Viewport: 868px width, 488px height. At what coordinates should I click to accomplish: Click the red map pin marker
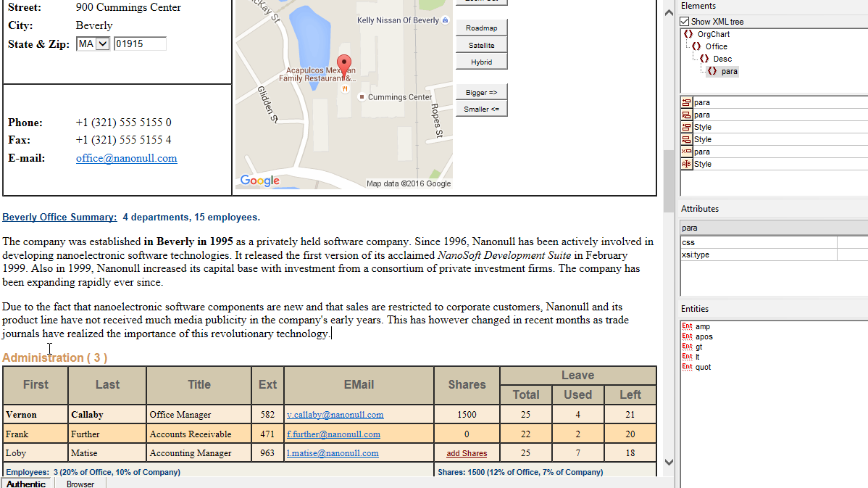tap(344, 65)
